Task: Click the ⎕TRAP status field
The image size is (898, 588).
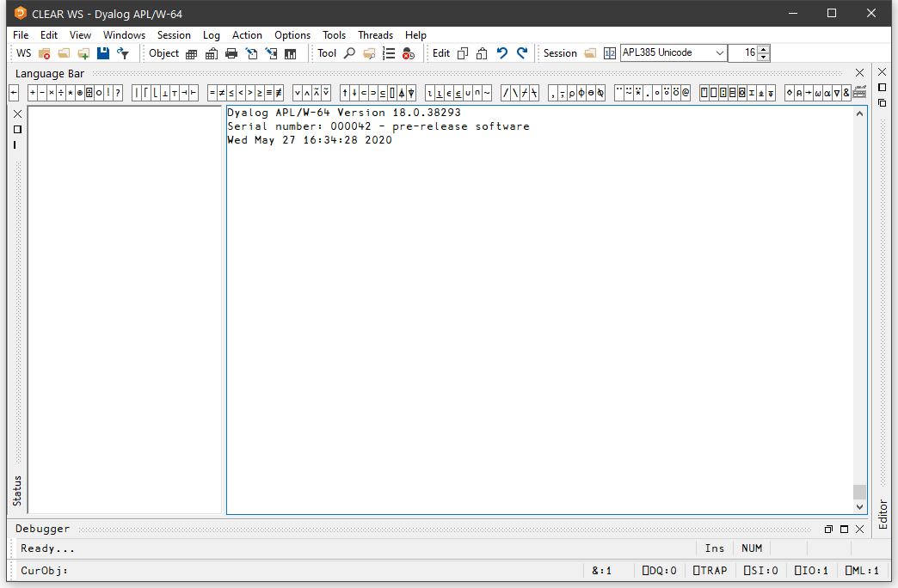Action: pyautogui.click(x=709, y=570)
